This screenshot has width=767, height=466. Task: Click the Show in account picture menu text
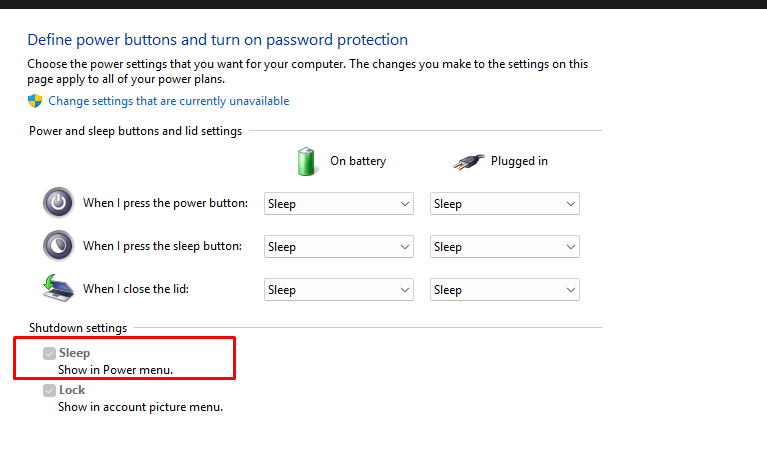coord(140,407)
